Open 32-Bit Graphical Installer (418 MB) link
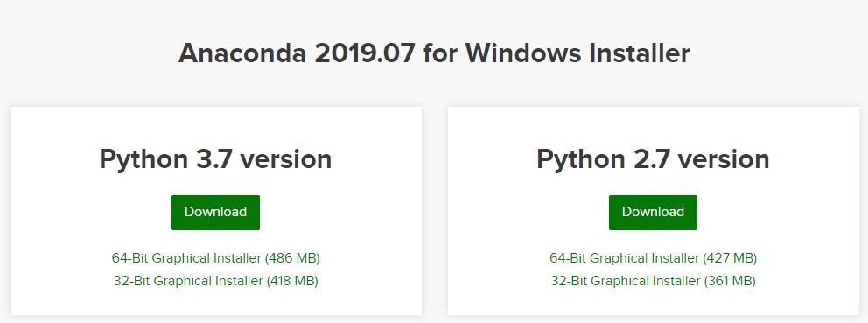The width and height of the screenshot is (868, 323). [x=216, y=281]
